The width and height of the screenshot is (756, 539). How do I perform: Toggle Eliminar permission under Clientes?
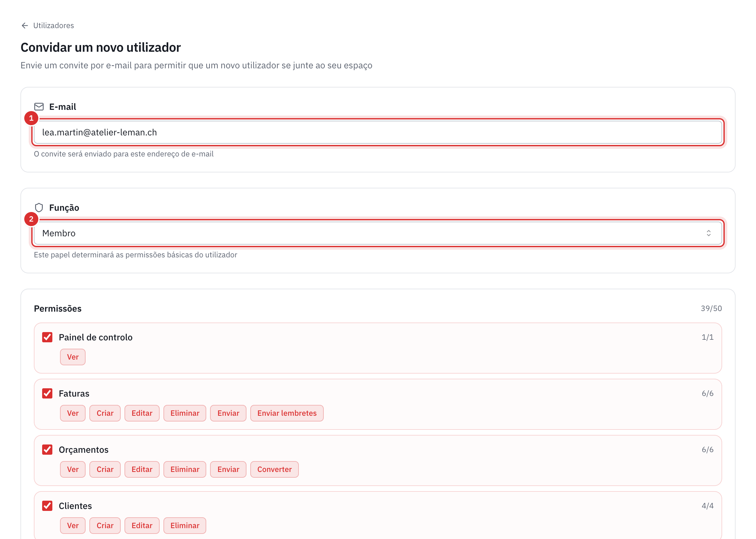pos(185,525)
